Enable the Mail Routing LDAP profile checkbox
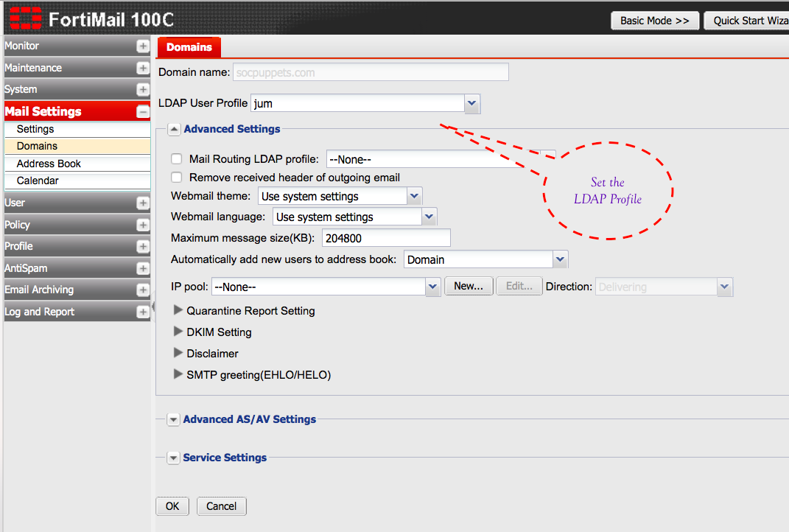 pyautogui.click(x=177, y=159)
